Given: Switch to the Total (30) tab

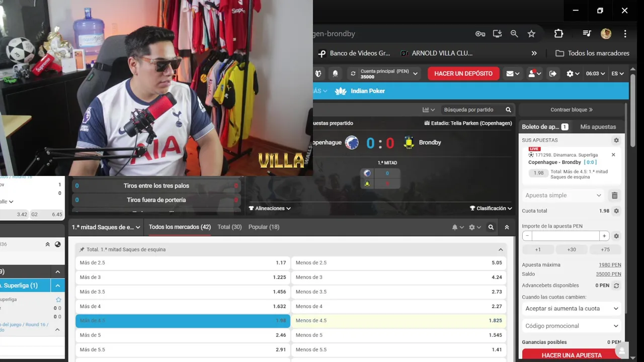Looking at the screenshot, I should (x=229, y=227).
